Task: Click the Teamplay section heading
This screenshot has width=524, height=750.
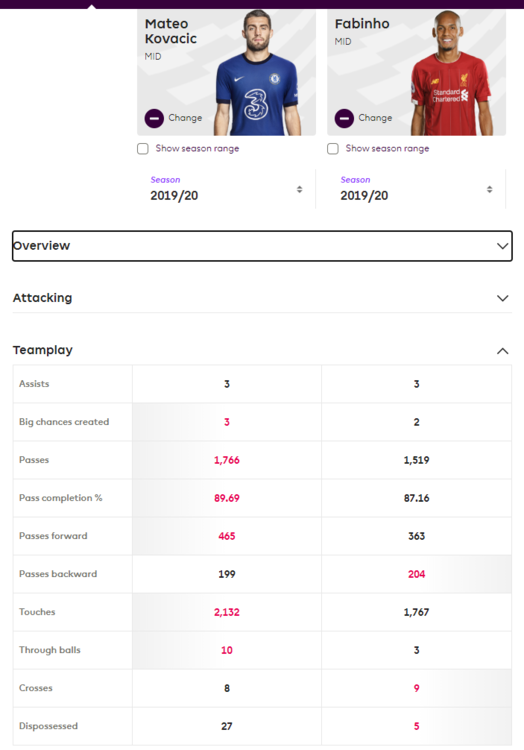Action: click(43, 350)
